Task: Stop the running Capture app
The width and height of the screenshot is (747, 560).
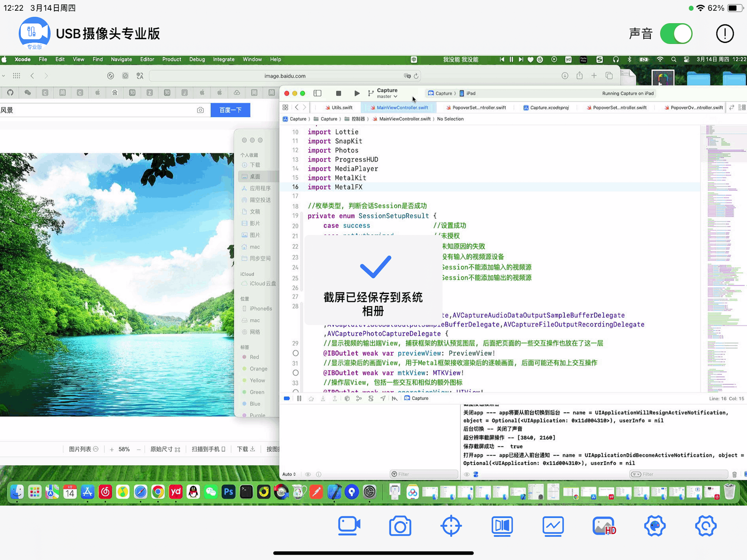Action: 339,93
